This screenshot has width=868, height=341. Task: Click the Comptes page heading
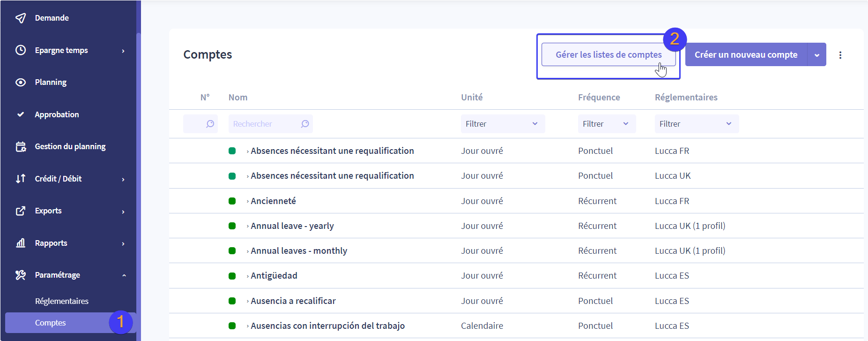(x=208, y=54)
